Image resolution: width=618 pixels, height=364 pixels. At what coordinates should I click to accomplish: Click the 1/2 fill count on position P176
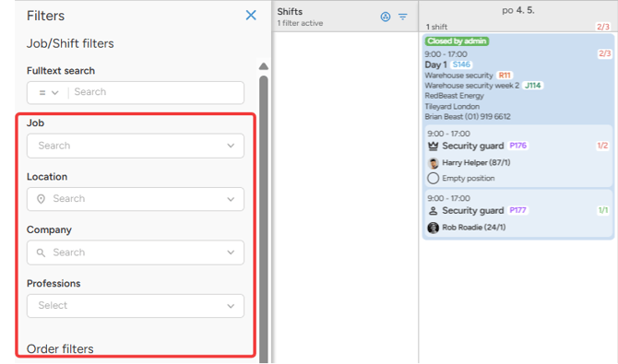coord(602,146)
